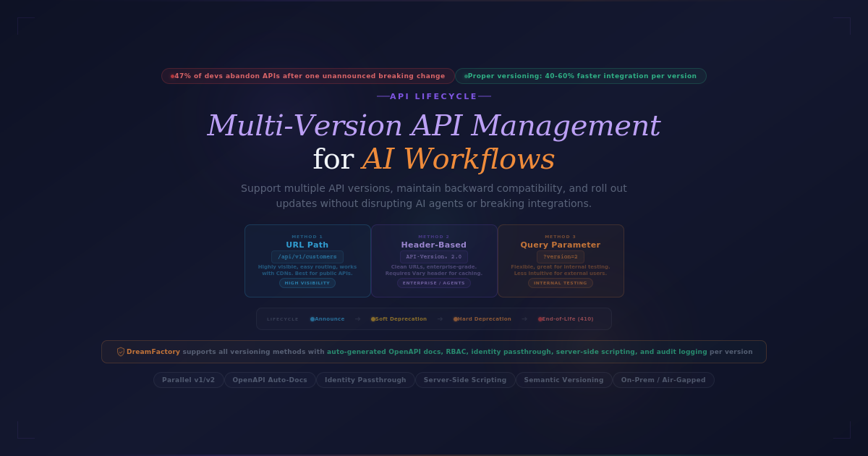Click the ENTERPRISE / AGENTS badge
The height and width of the screenshot is (456, 868).
[434, 283]
